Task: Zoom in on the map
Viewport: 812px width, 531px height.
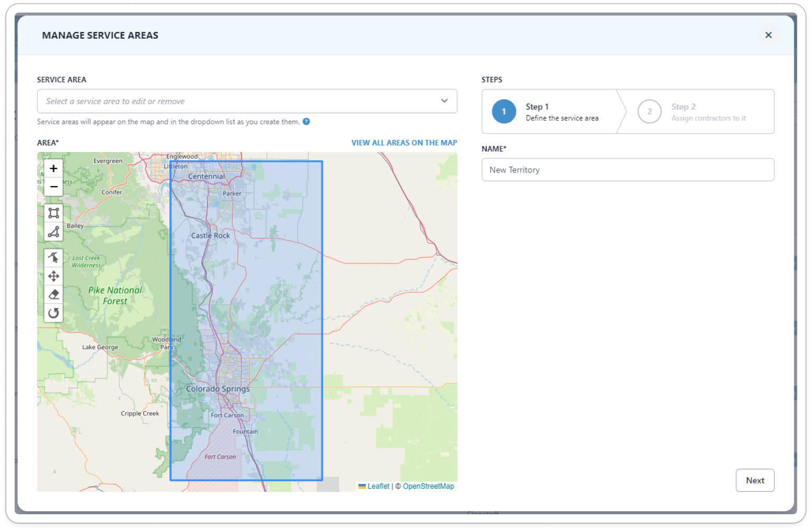Action: (x=53, y=168)
